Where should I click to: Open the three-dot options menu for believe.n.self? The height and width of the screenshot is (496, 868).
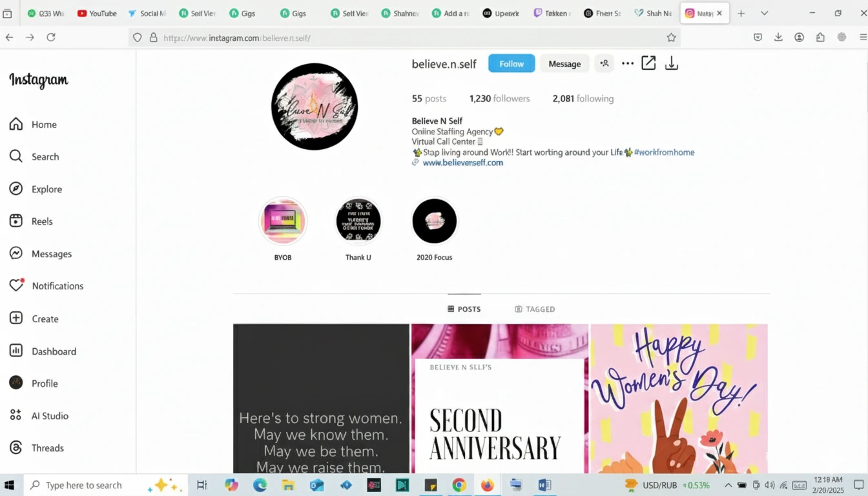click(627, 63)
